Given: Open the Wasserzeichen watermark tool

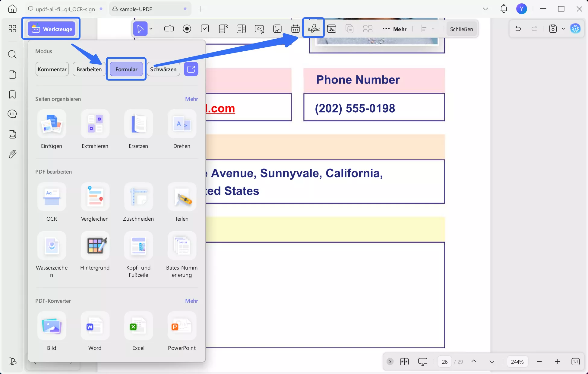Looking at the screenshot, I should pos(52,246).
